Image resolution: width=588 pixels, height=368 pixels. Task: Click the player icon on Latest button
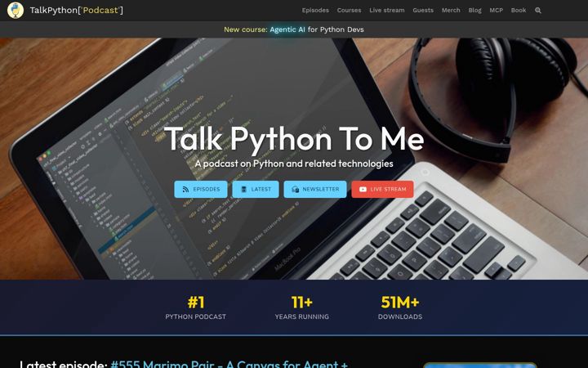[x=243, y=189]
